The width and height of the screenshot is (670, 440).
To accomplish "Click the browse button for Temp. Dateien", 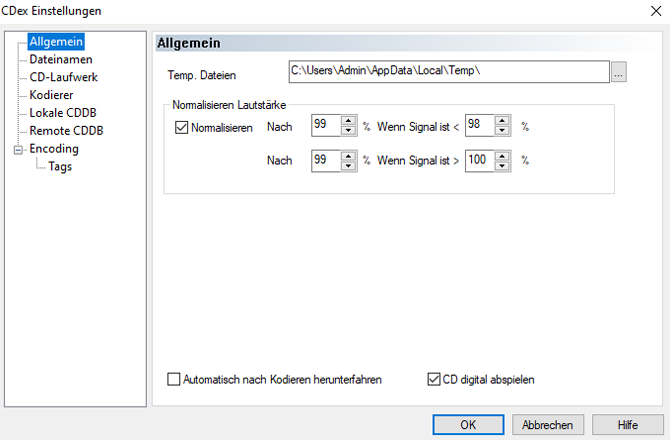I will pyautogui.click(x=619, y=73).
